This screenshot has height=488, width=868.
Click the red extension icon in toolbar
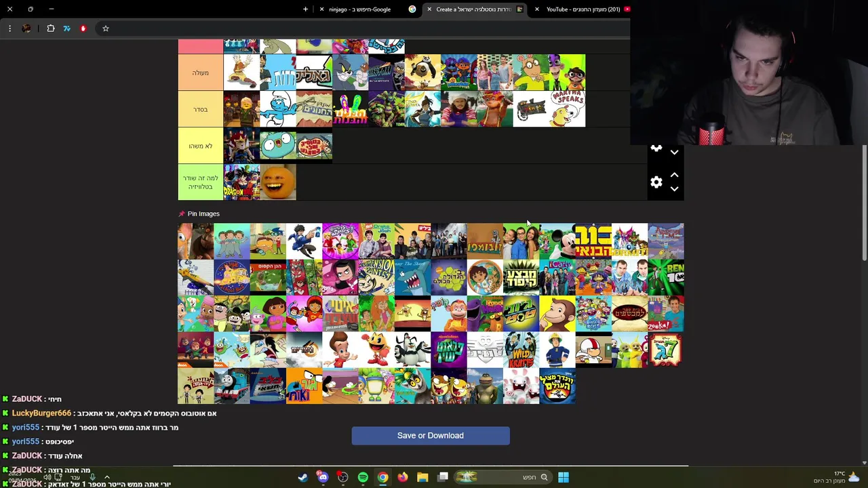pyautogui.click(x=83, y=28)
